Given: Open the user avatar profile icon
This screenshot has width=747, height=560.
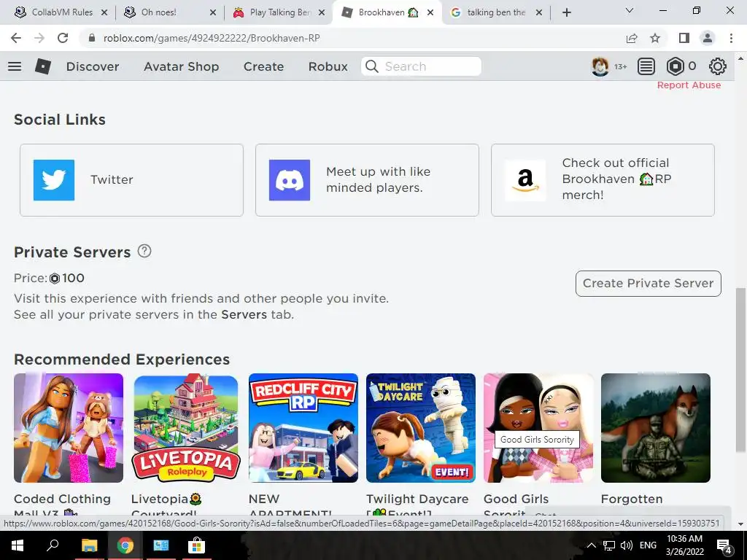Looking at the screenshot, I should [x=600, y=66].
